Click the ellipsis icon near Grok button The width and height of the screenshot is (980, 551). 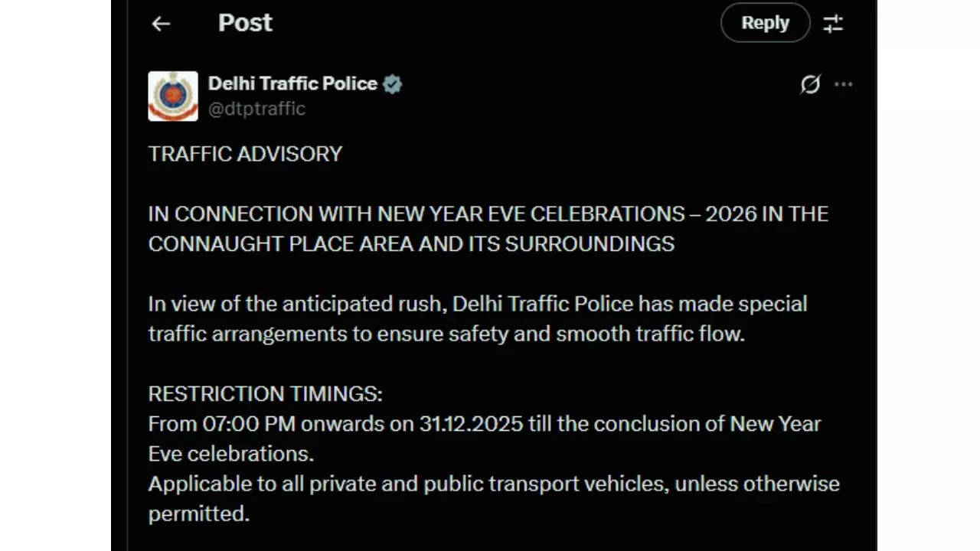click(844, 85)
